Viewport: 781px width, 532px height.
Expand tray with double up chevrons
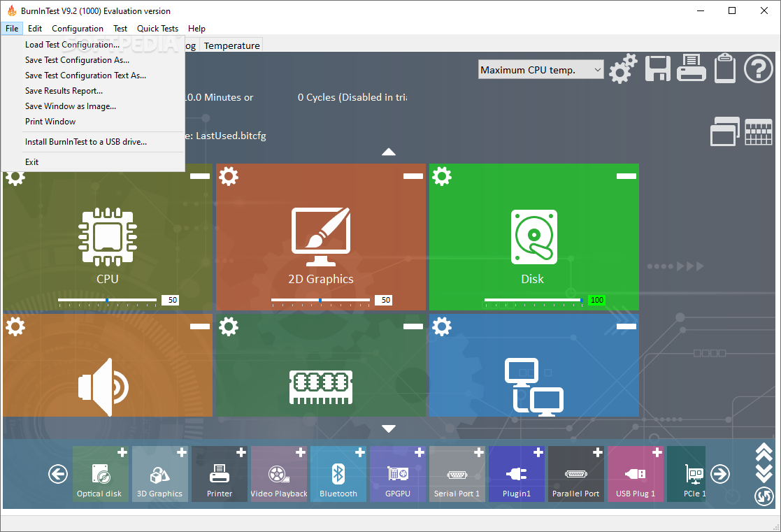(764, 453)
